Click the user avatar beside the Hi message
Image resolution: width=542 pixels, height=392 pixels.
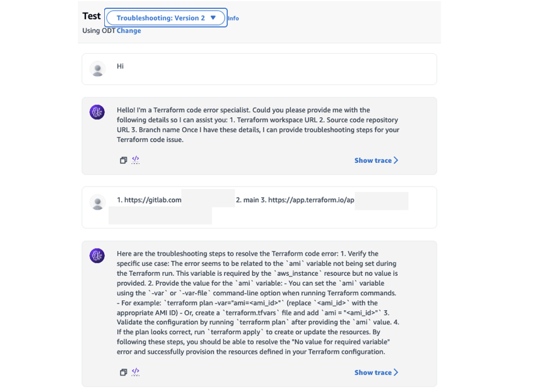click(98, 69)
